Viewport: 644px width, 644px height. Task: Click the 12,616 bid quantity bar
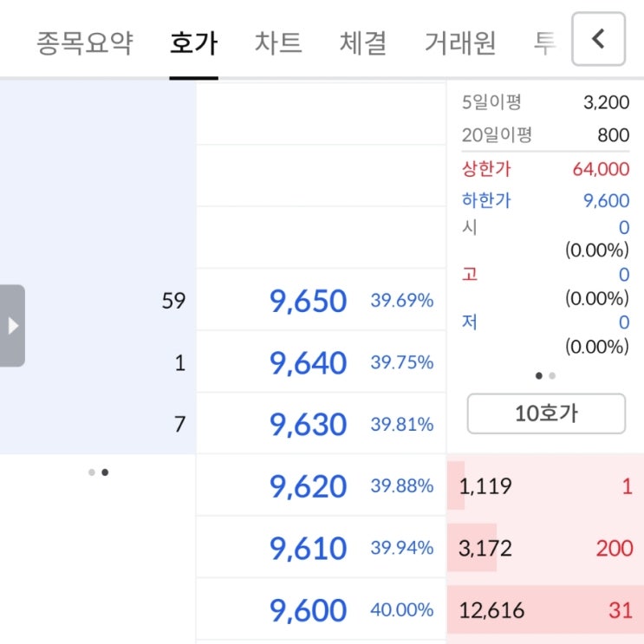click(491, 610)
